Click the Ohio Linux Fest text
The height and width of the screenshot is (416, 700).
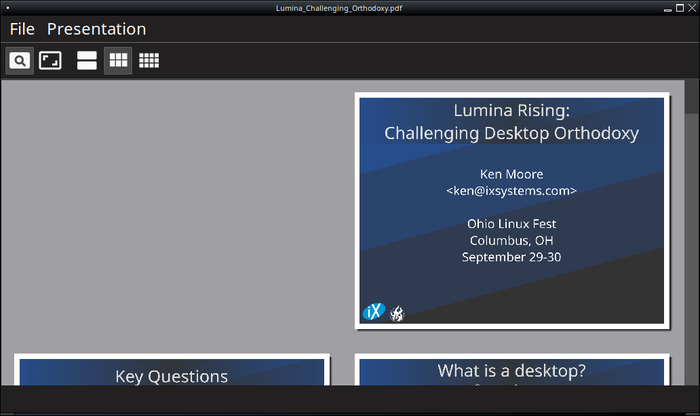[x=512, y=224]
